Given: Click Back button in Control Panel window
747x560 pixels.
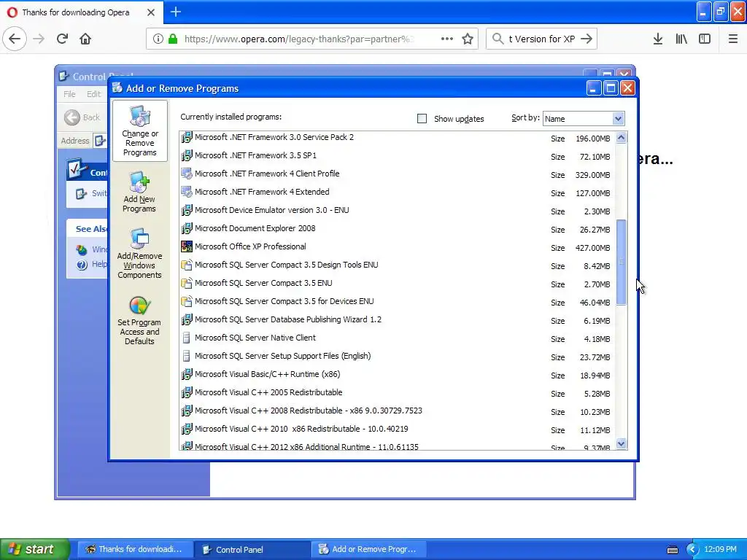Looking at the screenshot, I should click(x=82, y=117).
